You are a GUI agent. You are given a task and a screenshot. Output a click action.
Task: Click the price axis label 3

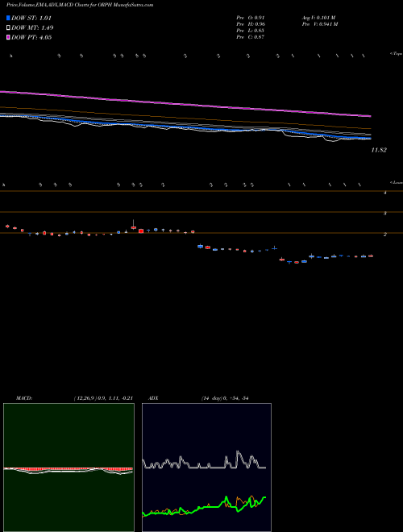[385, 214]
